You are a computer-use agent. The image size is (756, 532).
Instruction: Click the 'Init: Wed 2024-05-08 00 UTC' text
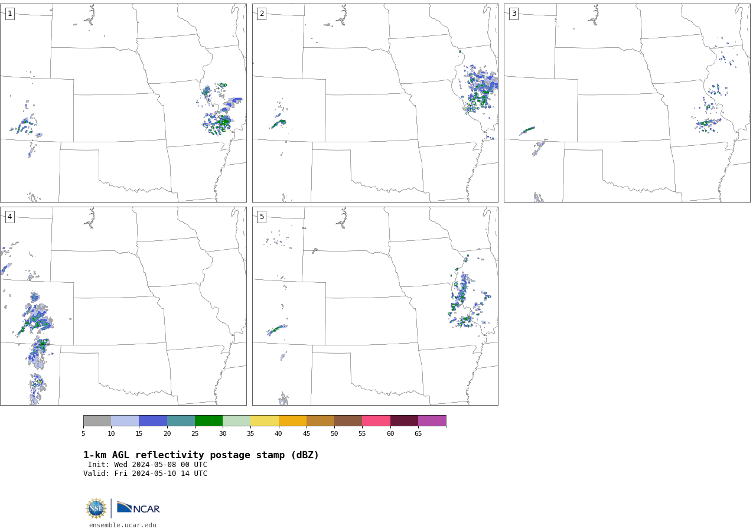pyautogui.click(x=148, y=465)
